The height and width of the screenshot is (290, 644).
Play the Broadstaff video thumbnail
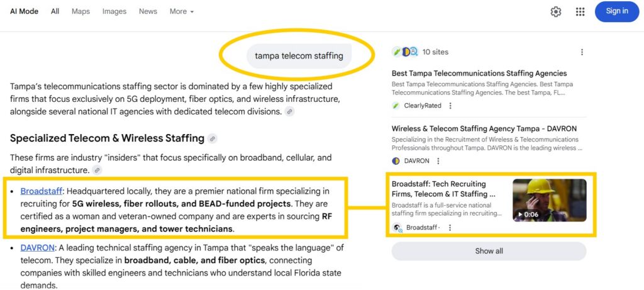[549, 200]
